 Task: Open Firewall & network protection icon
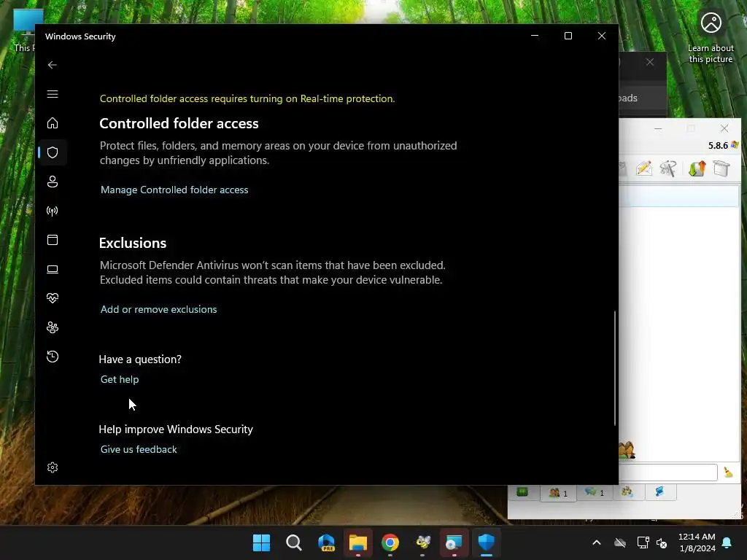click(x=53, y=211)
